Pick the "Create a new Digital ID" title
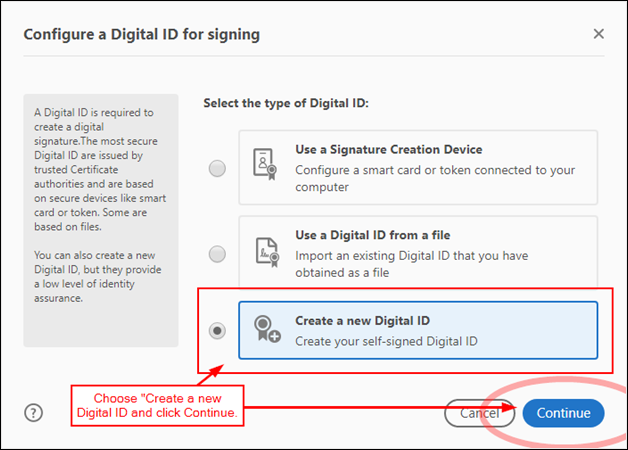The image size is (628, 450). tap(362, 321)
